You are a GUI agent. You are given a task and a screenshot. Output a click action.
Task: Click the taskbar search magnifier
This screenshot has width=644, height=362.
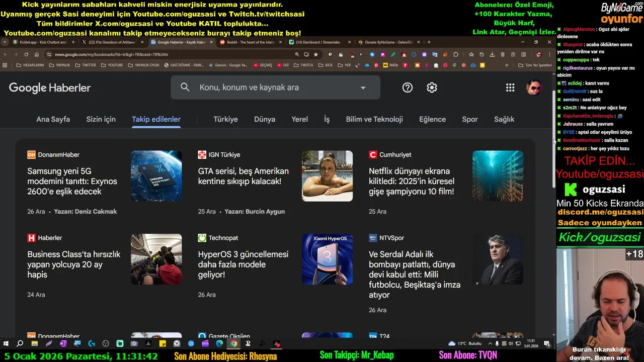pyautogui.click(x=20, y=343)
